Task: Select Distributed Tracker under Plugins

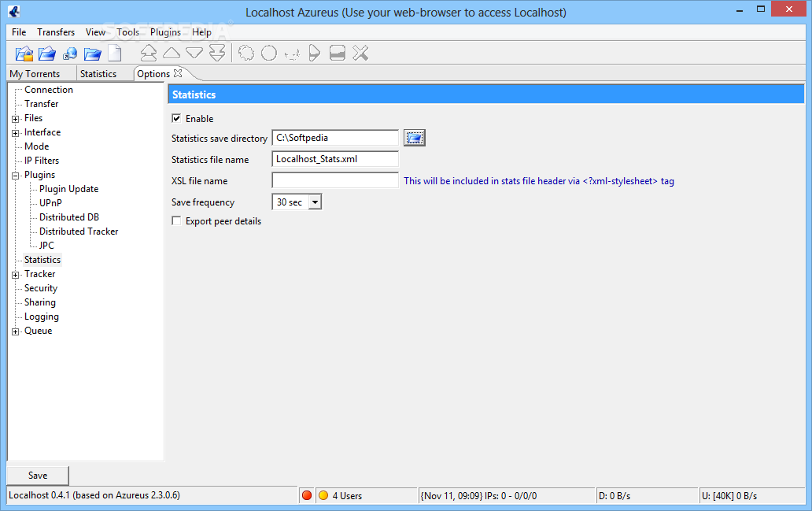Action: [79, 231]
